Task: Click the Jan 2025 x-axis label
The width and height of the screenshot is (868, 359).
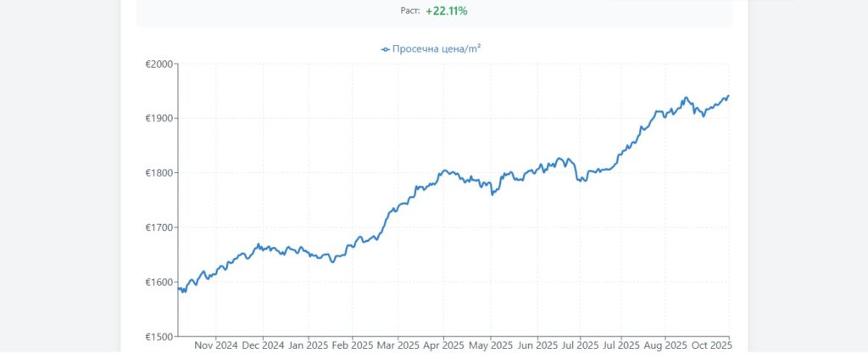Action: tap(308, 346)
